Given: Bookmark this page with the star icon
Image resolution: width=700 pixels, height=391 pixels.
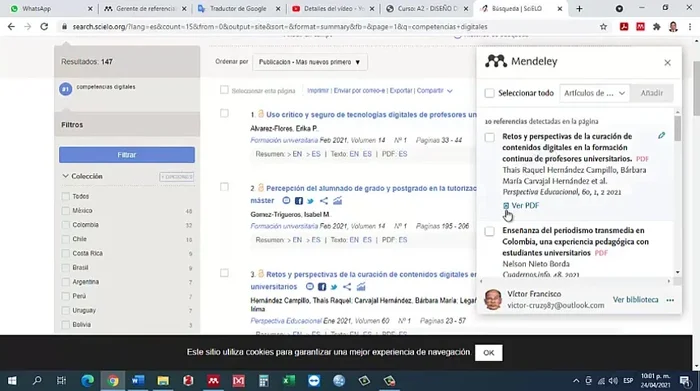Looking at the screenshot, I should click(x=603, y=27).
